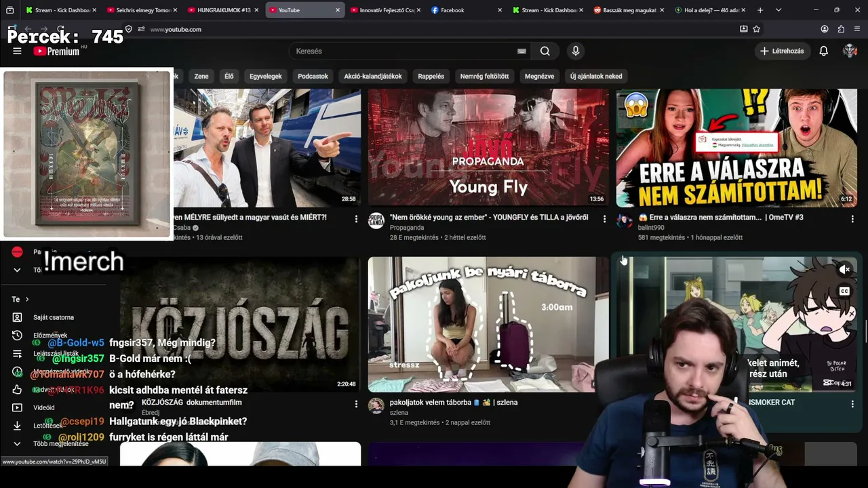Open the Propaganda channel avatar
The height and width of the screenshot is (488, 868).
pos(376,221)
